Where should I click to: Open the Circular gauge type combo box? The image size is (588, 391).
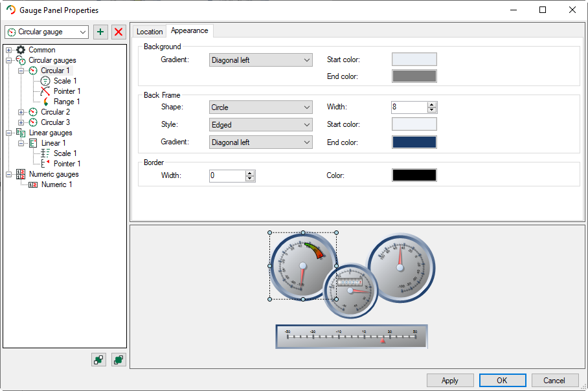(x=47, y=32)
